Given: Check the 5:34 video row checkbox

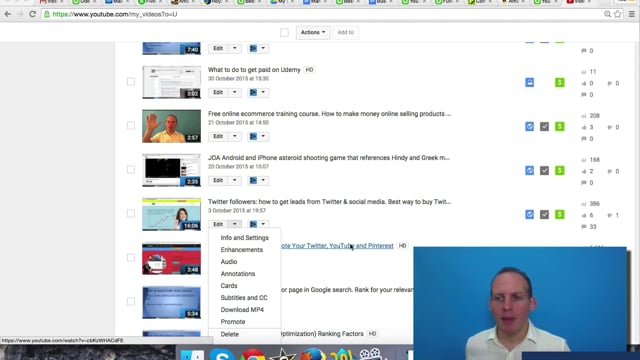Looking at the screenshot, I should 131,302.
